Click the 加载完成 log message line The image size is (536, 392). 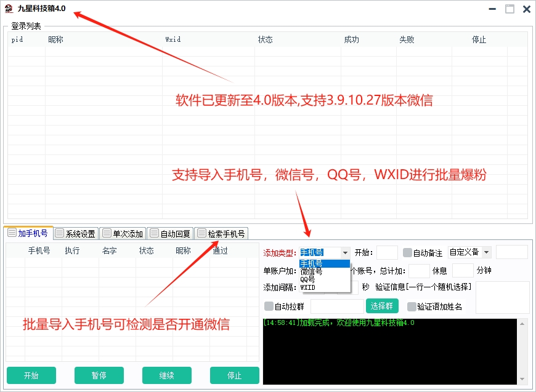[x=339, y=322]
